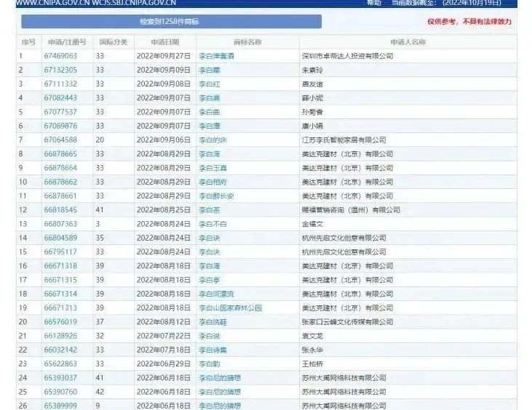Screen dimensions: 532x410
Task: Open application number 65389999
Action: click(60, 406)
